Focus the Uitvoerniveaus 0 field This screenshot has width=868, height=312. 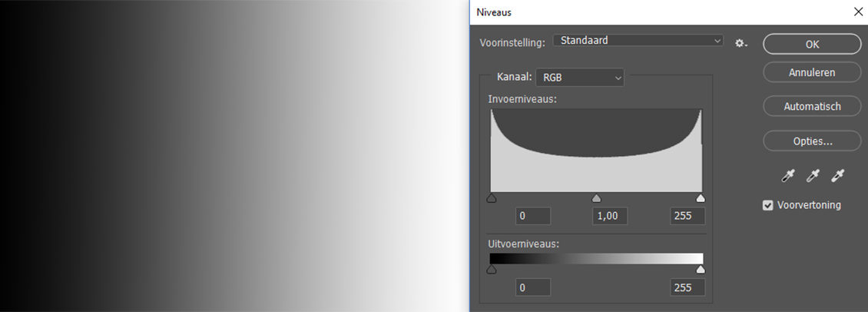[x=532, y=287]
